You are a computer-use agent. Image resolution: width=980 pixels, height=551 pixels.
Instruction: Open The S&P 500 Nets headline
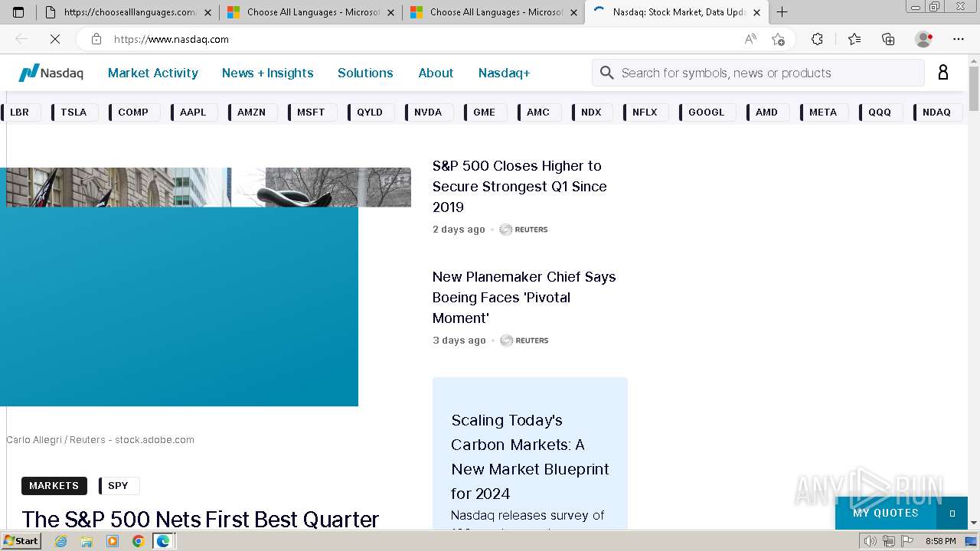201,519
